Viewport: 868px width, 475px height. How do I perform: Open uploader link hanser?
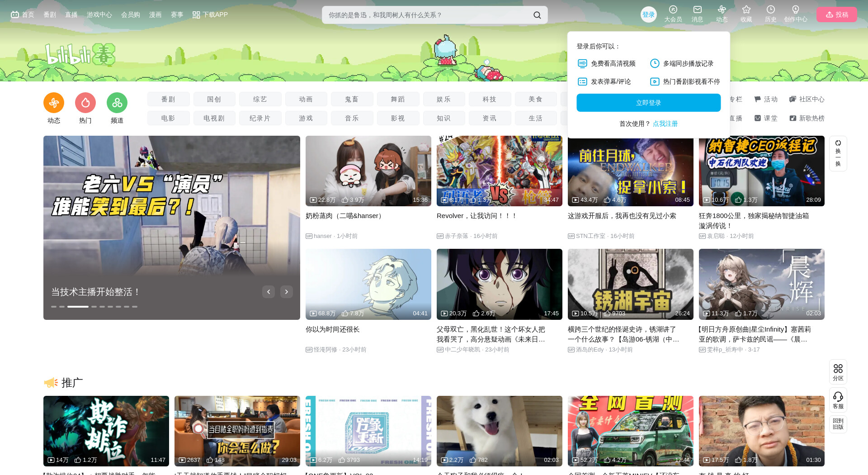point(323,236)
